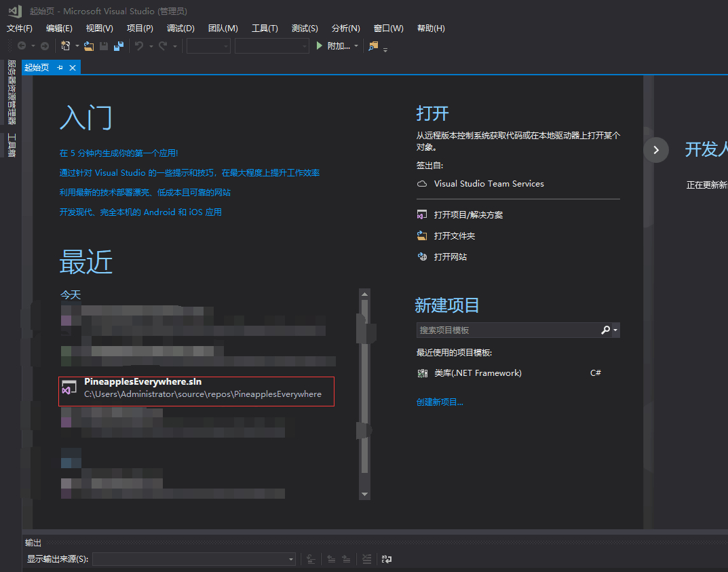Open the dropdown arrow next to 附加...

click(356, 46)
